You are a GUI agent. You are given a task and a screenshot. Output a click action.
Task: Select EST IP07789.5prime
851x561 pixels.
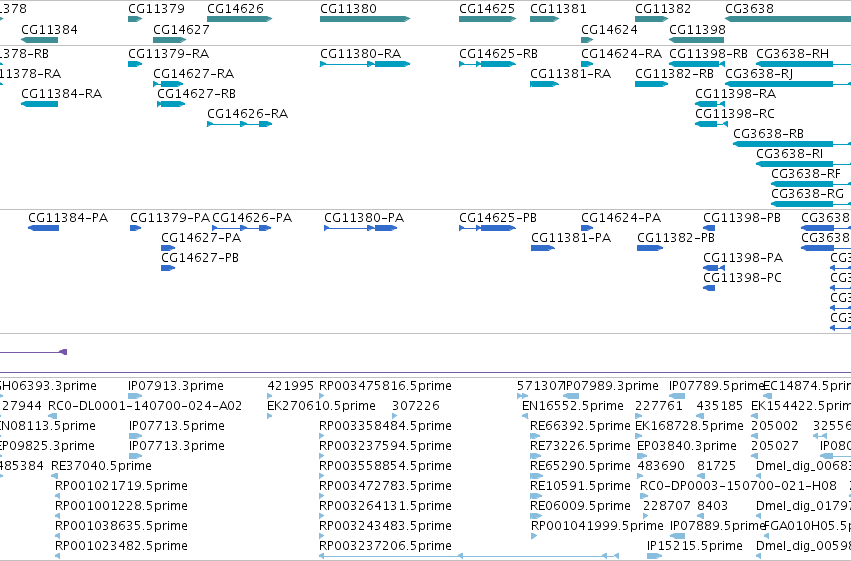pos(716,386)
